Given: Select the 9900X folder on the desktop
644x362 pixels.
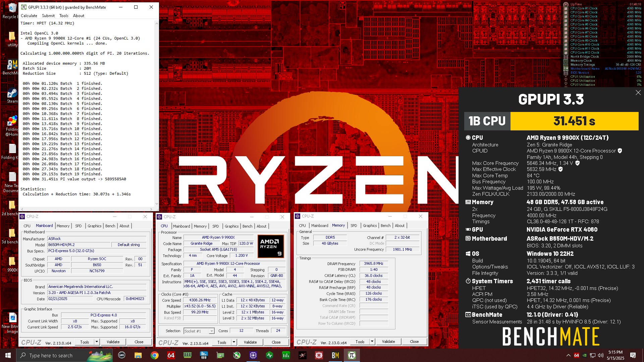Looking at the screenshot, I should coord(12,264).
